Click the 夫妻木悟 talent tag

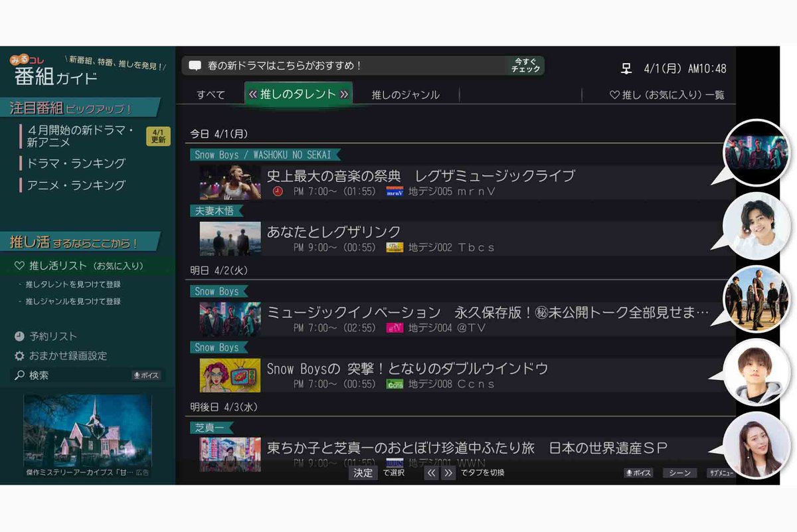(217, 211)
